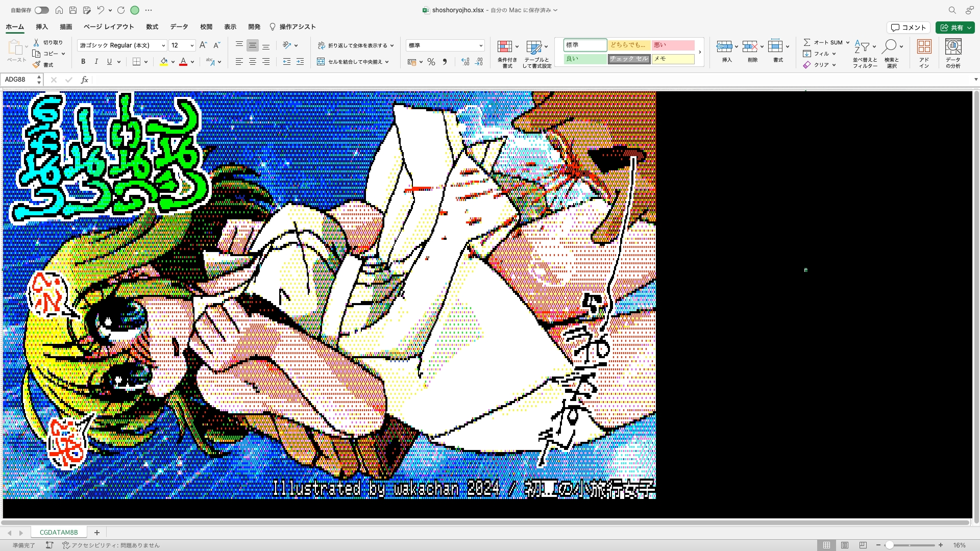Click the comma style icon

(445, 62)
